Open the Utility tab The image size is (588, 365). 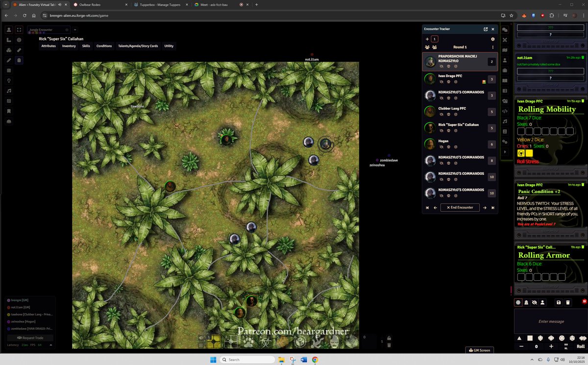[169, 46]
